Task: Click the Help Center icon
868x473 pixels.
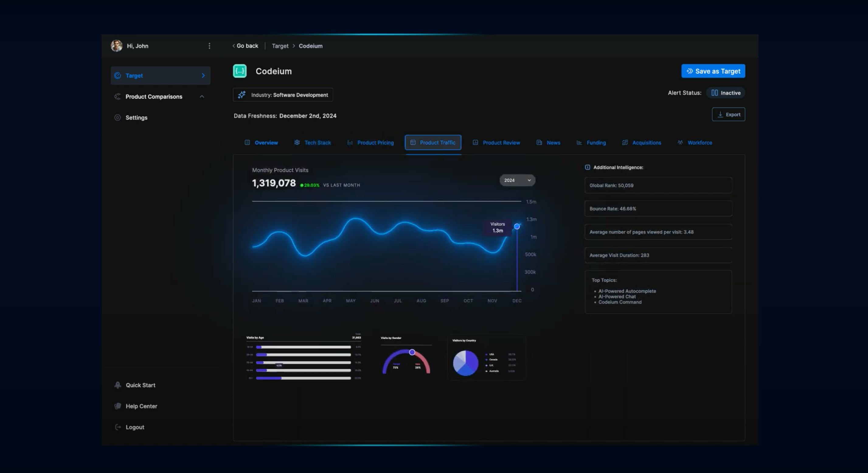Action: pos(118,406)
